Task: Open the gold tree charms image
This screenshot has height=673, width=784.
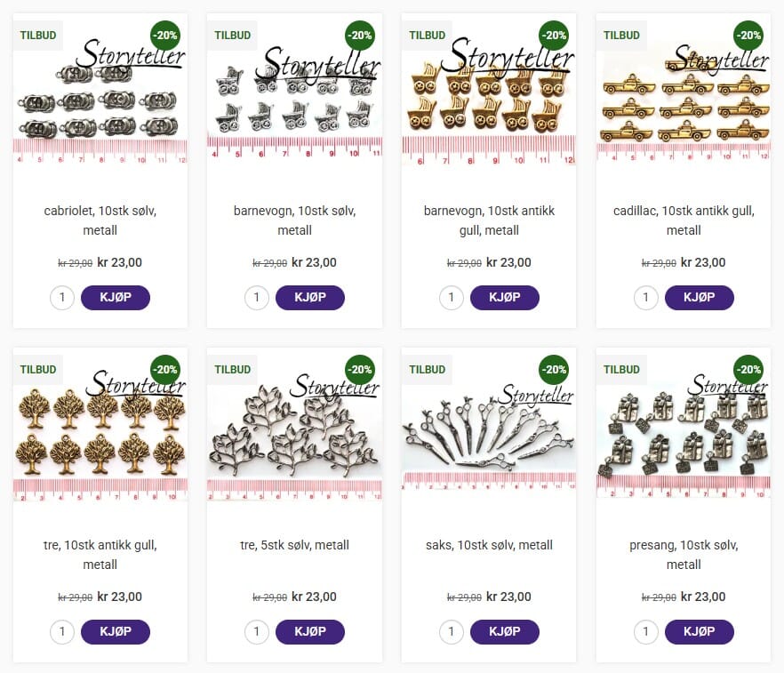Action: coord(100,435)
